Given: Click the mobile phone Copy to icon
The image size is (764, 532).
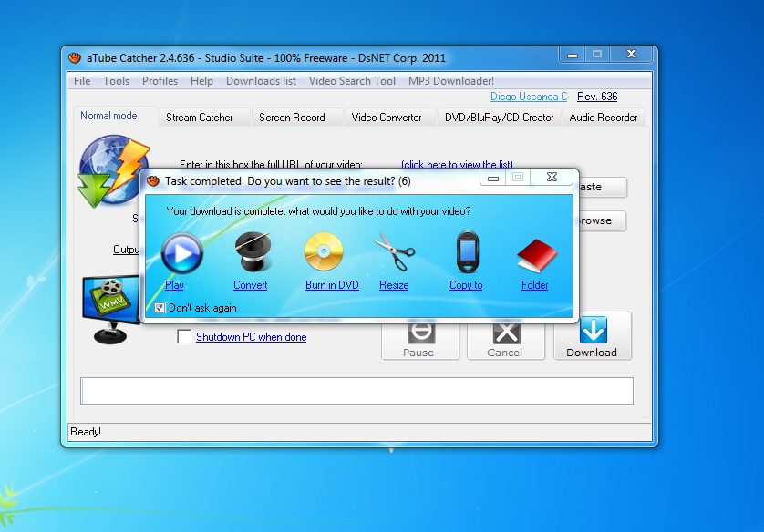Looking at the screenshot, I should point(468,251).
